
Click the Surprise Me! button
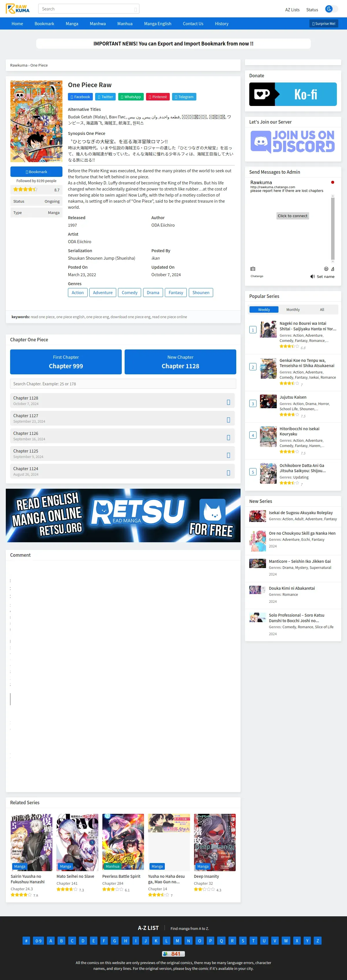pos(324,23)
